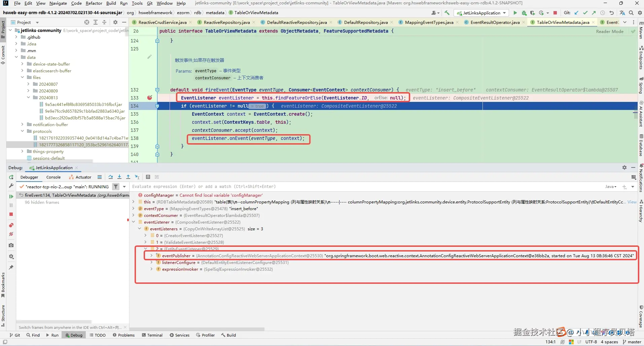The width and height of the screenshot is (644, 346).
Task: Click the master branch in status bar
Action: [632, 342]
